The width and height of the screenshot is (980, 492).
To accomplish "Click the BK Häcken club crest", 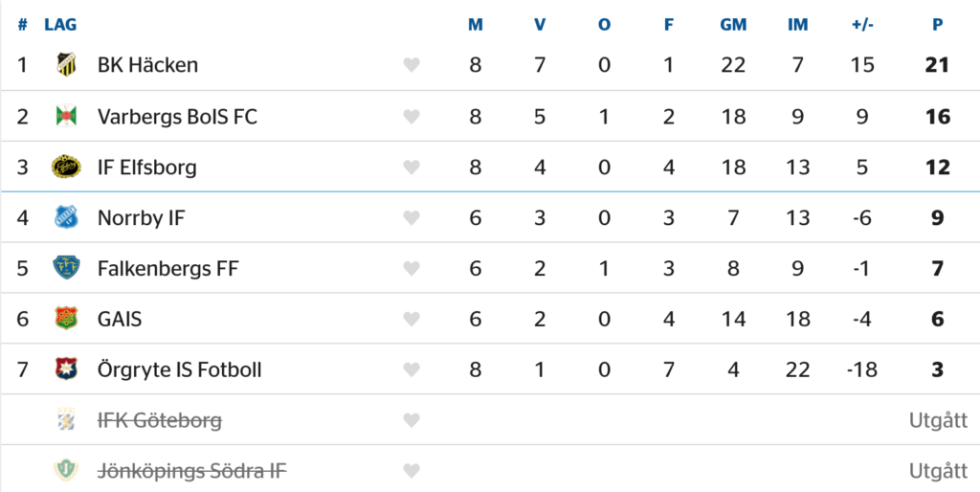I will coord(65,65).
